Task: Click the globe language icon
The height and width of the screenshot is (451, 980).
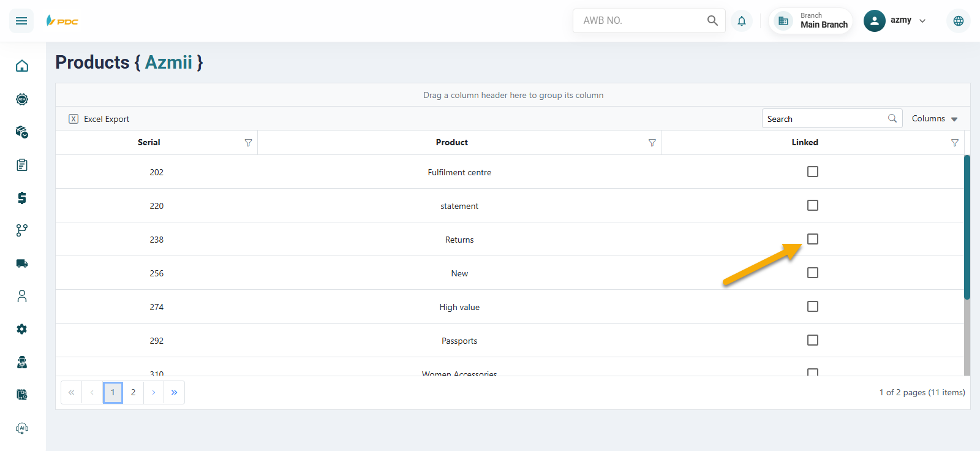Action: click(x=958, y=21)
